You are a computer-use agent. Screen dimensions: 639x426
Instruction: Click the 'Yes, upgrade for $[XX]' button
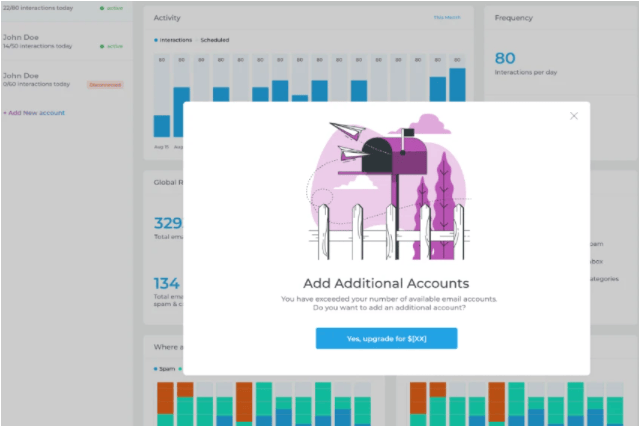pos(386,339)
